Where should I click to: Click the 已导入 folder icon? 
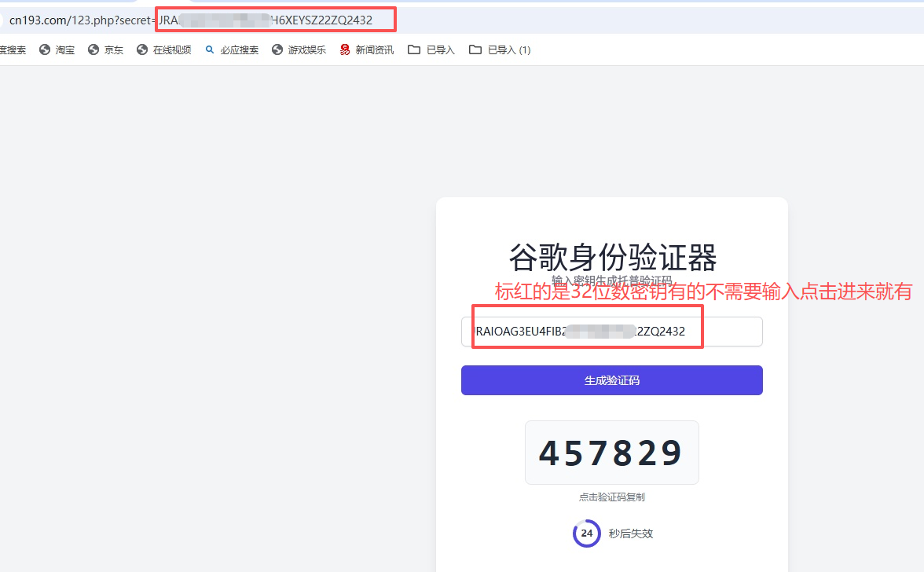pyautogui.click(x=414, y=50)
